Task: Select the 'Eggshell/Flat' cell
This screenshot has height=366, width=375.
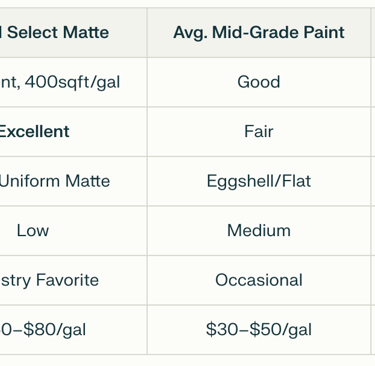Action: point(259,181)
